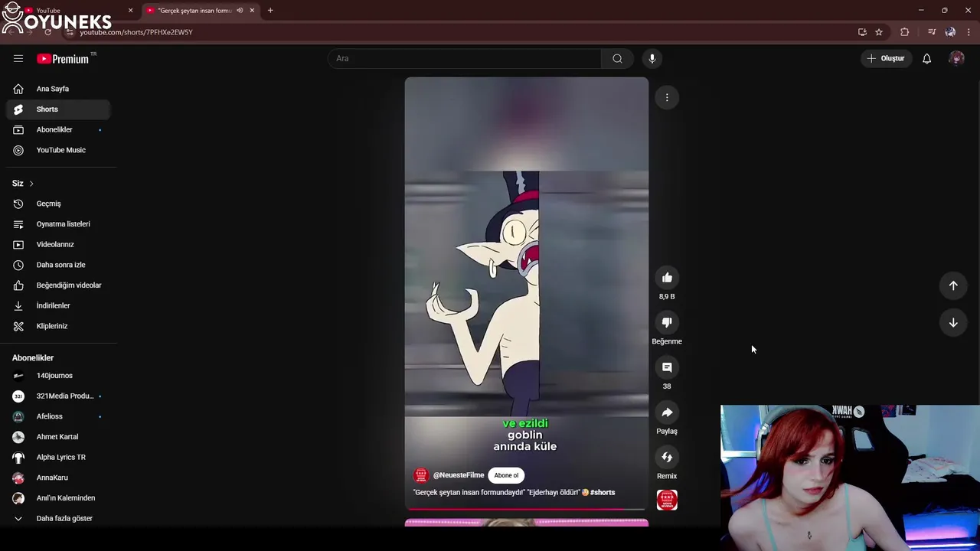
Task: Close the Gerçek şeytan tab
Action: (x=252, y=11)
